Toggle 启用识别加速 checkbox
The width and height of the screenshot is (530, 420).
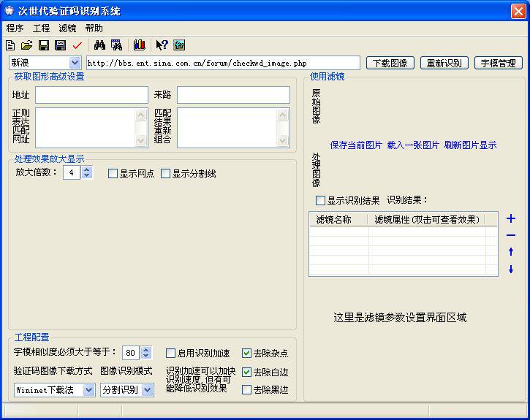click(170, 353)
